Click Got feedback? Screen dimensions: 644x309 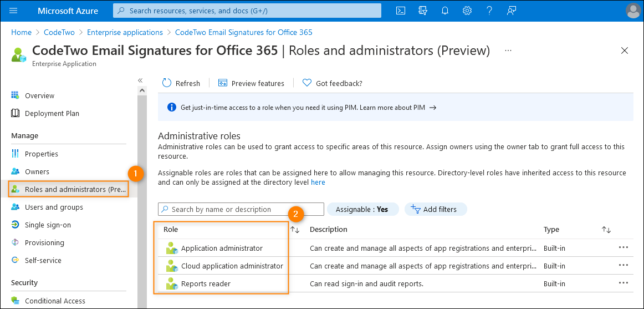click(333, 83)
